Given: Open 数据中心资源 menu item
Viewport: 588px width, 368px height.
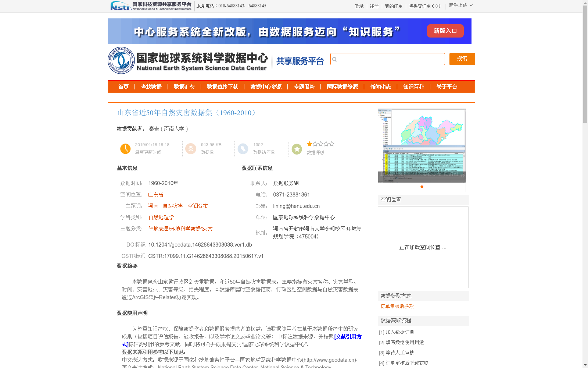Looking at the screenshot, I should [x=266, y=87].
